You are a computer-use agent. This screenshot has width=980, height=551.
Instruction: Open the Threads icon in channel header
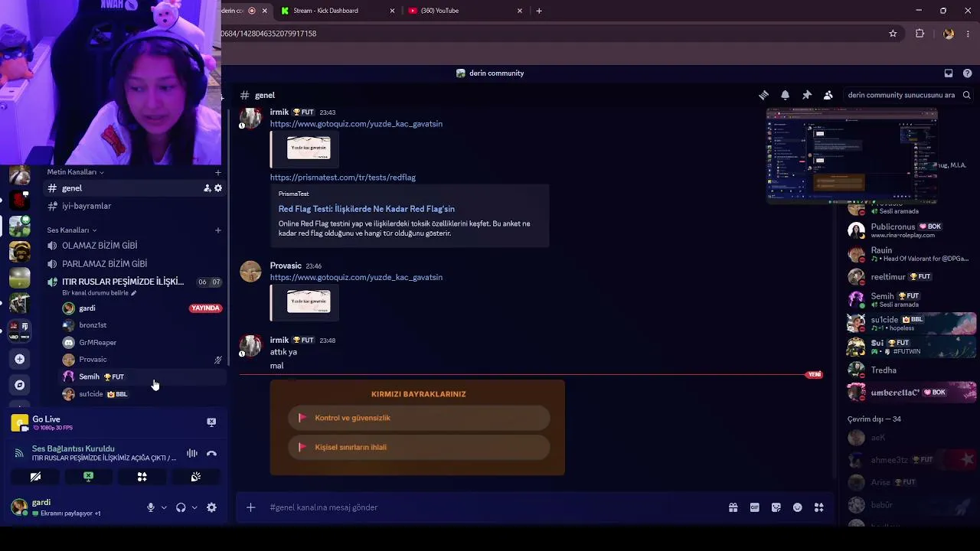pos(763,95)
